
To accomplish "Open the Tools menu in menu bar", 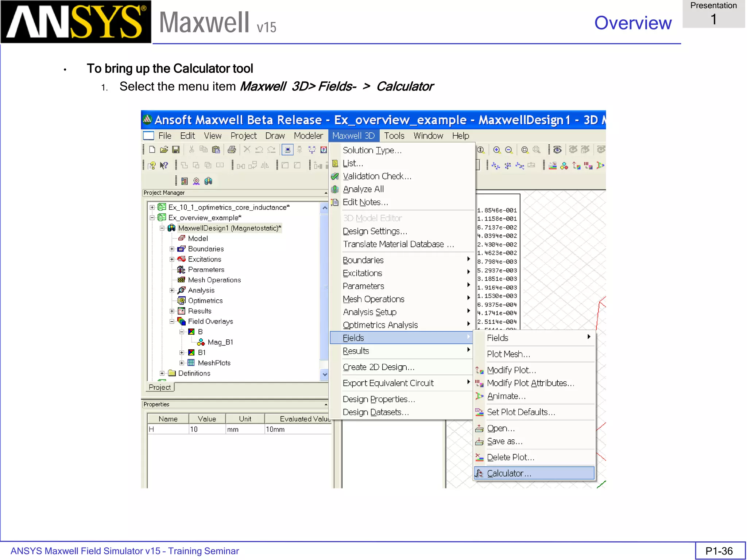I will (x=394, y=136).
